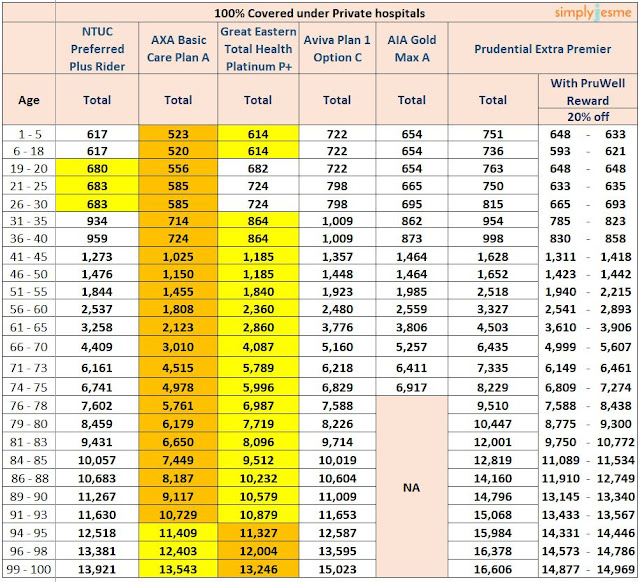Click AXA value 556

click(x=178, y=169)
